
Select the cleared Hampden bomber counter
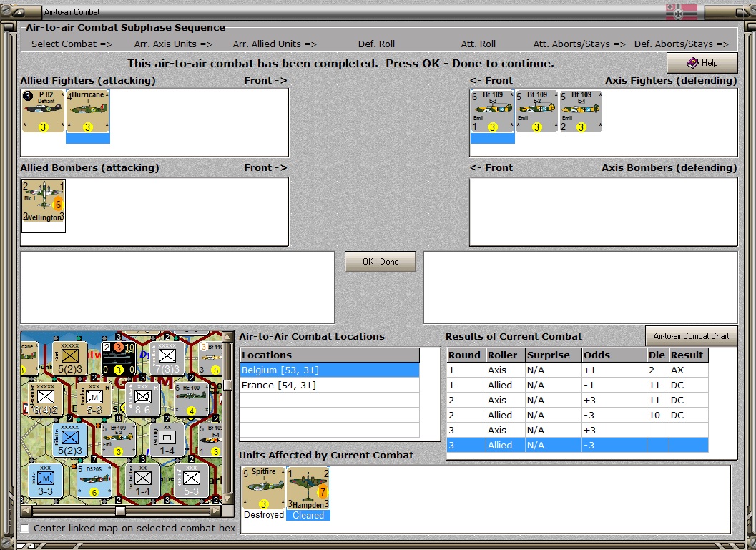pos(308,488)
